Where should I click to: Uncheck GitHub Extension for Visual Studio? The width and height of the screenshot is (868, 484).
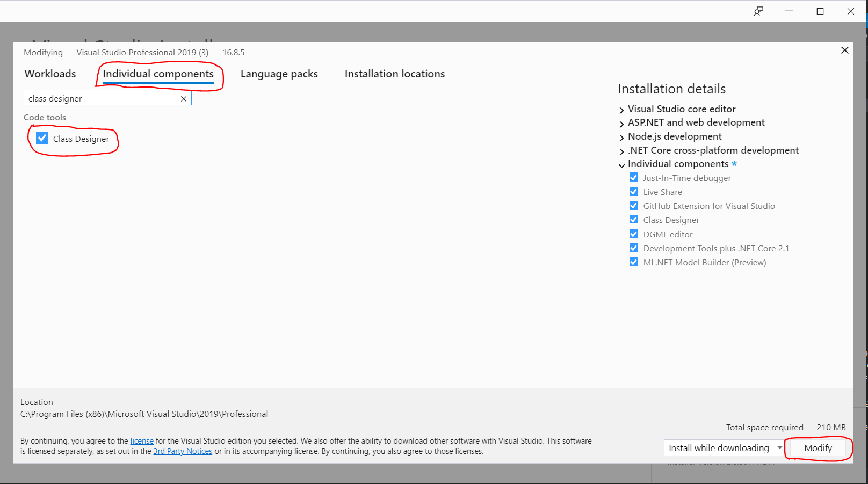634,206
